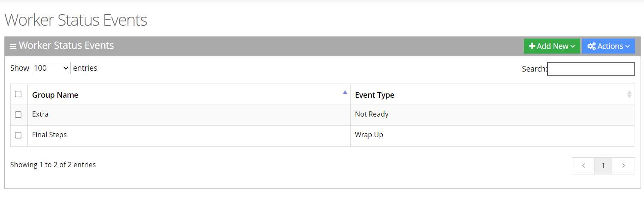The image size is (644, 198).
Task: Click the large Worker Status Events page heading
Action: click(x=76, y=20)
